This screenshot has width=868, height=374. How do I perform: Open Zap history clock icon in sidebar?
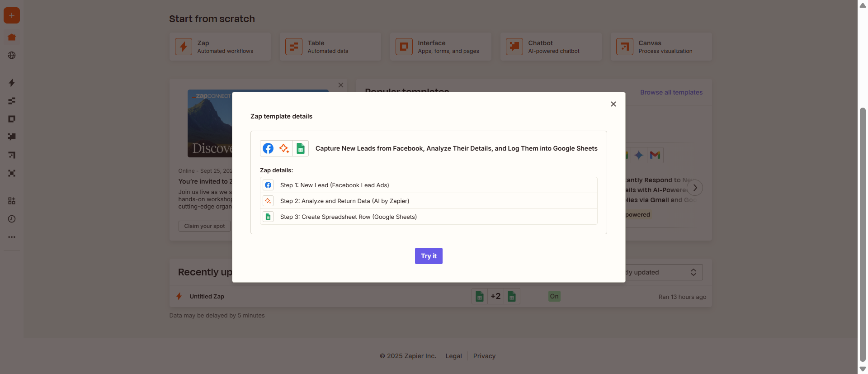coord(12,219)
